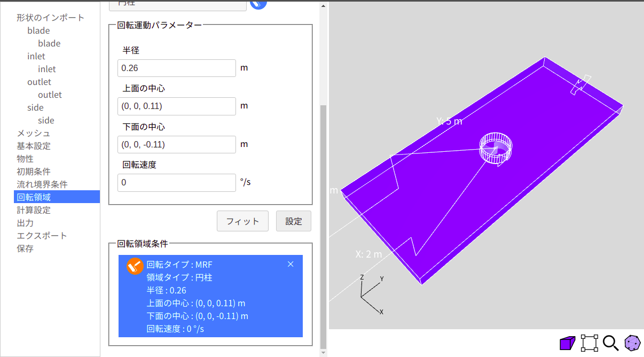Screen dimensions: 644x357
Task: Click the bounding box frame icon
Action: coord(589,343)
